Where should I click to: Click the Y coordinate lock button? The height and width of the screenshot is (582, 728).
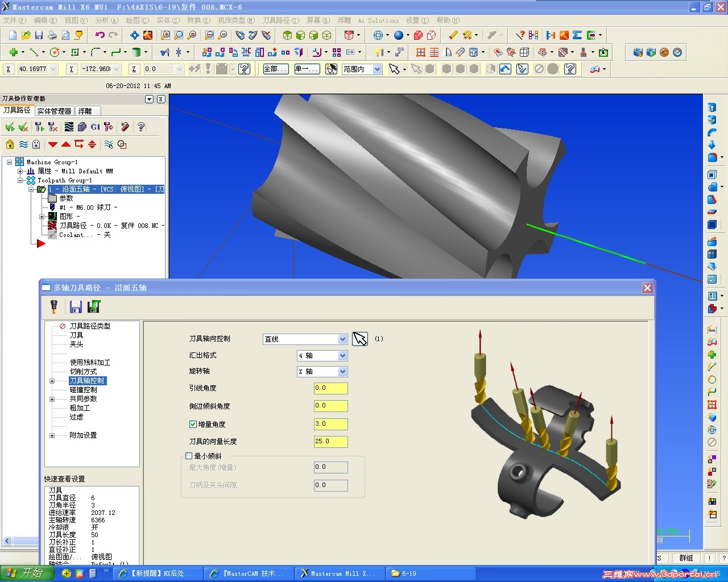point(71,69)
